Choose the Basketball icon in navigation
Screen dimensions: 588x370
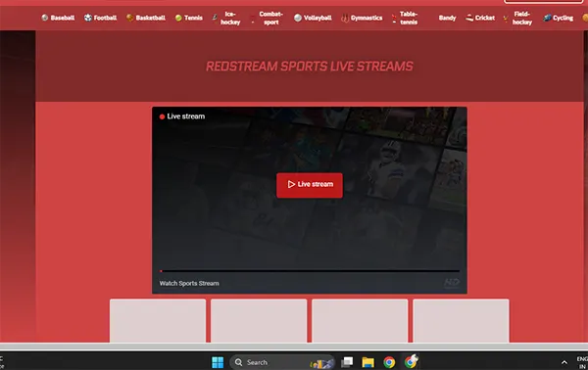(129, 18)
